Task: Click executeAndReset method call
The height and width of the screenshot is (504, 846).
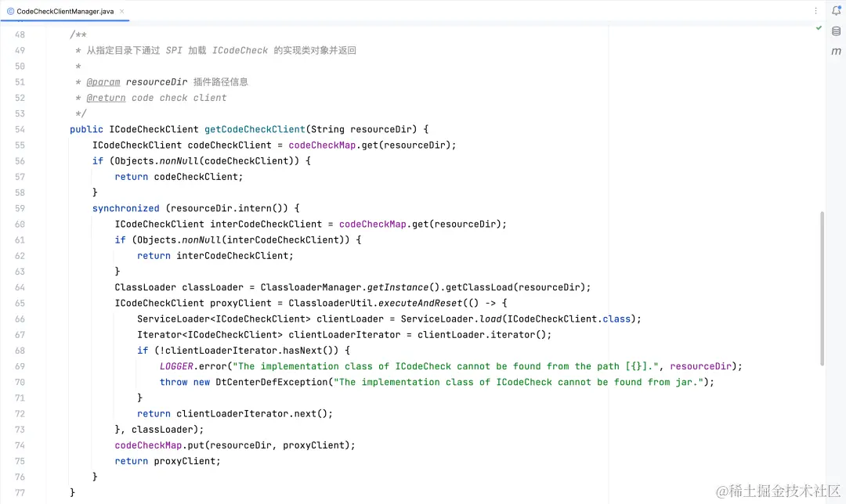Action: (421, 303)
